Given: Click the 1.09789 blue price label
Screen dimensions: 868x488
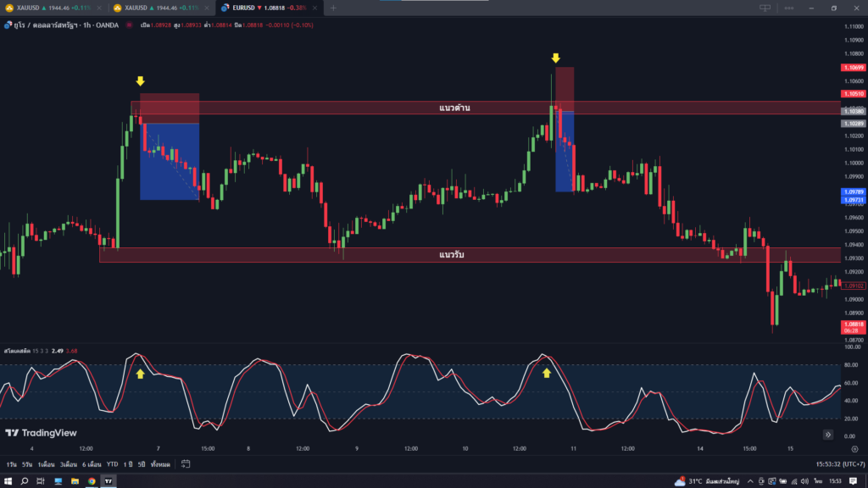Looking at the screenshot, I should coord(853,192).
